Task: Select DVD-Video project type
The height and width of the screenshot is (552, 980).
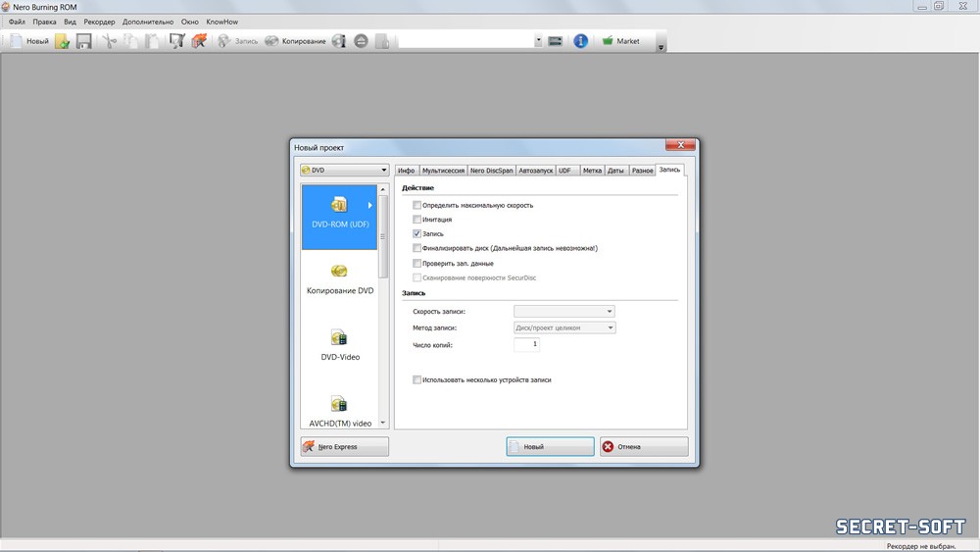Action: (339, 346)
